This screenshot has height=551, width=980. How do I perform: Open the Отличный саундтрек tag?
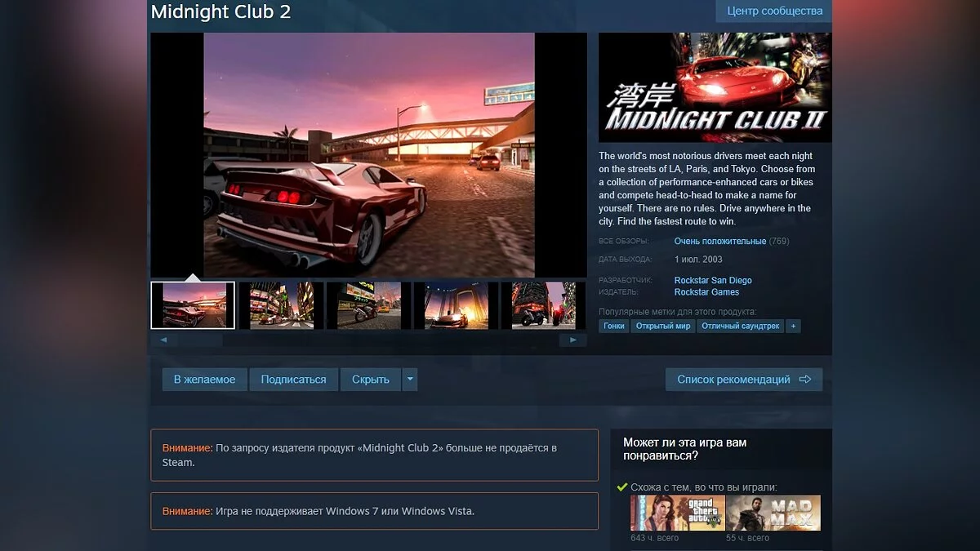pos(741,326)
